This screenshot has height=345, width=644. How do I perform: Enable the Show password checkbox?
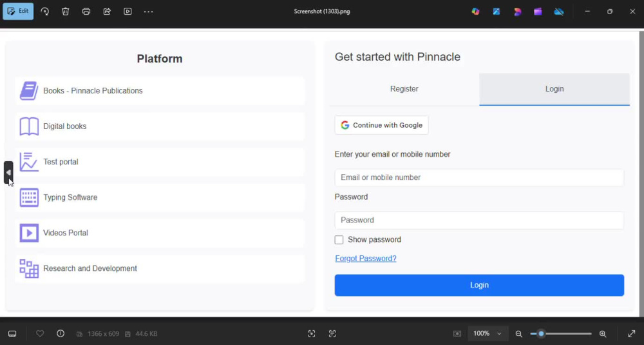(339, 240)
